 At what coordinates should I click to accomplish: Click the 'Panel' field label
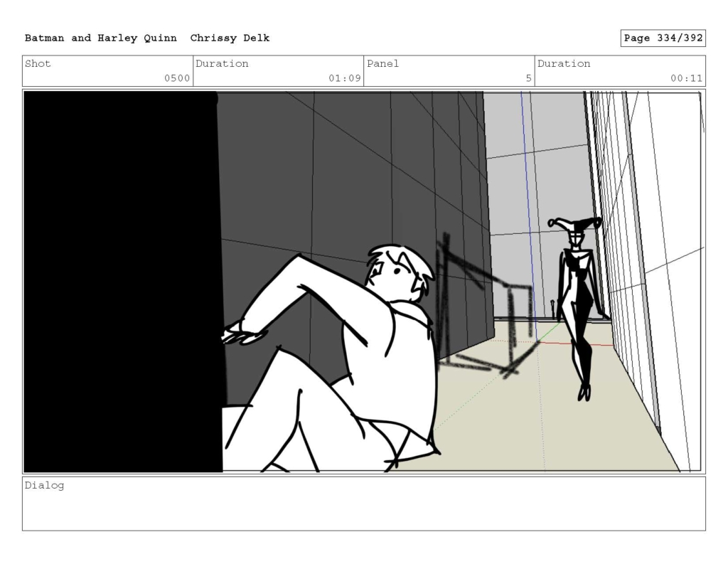click(x=382, y=63)
